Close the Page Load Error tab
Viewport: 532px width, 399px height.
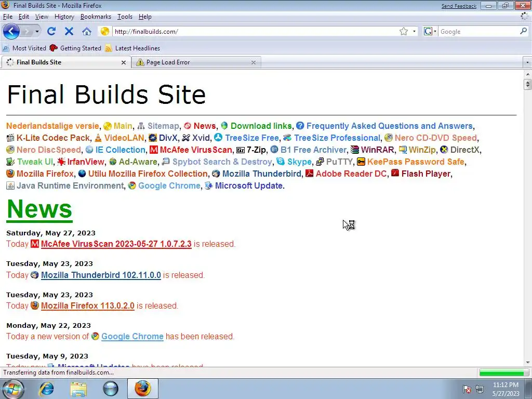(x=253, y=62)
